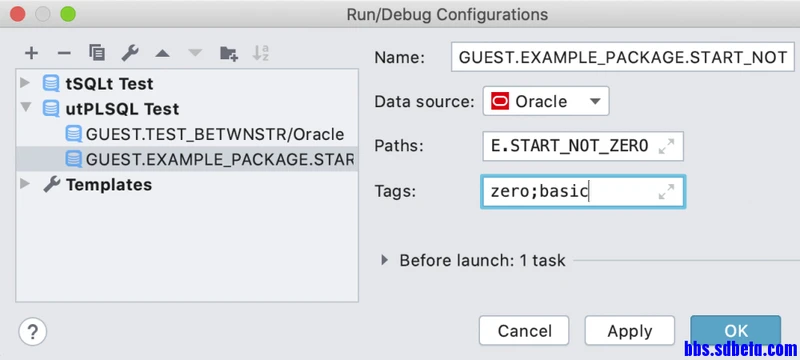
Task: Open the Data source Oracle dropdown
Action: 546,101
